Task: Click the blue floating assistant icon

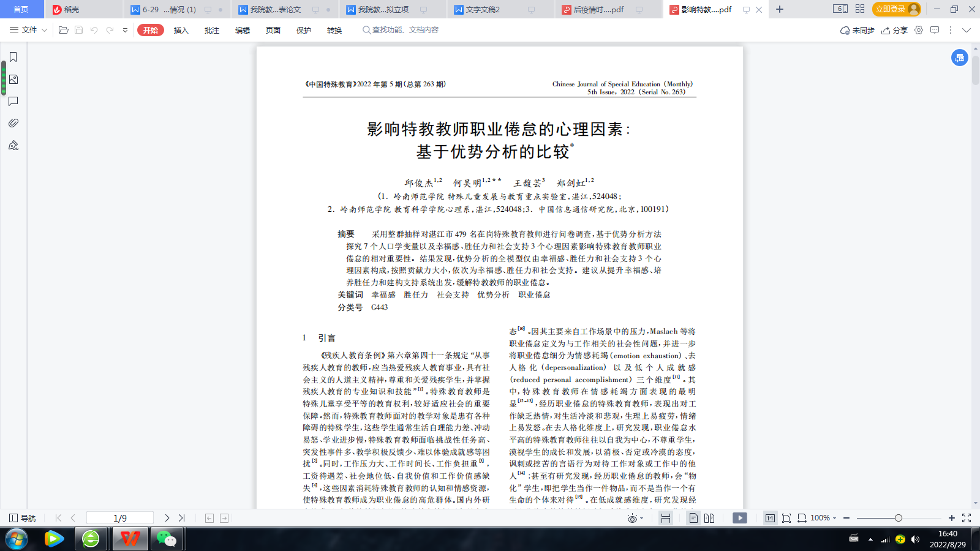Action: [959, 58]
